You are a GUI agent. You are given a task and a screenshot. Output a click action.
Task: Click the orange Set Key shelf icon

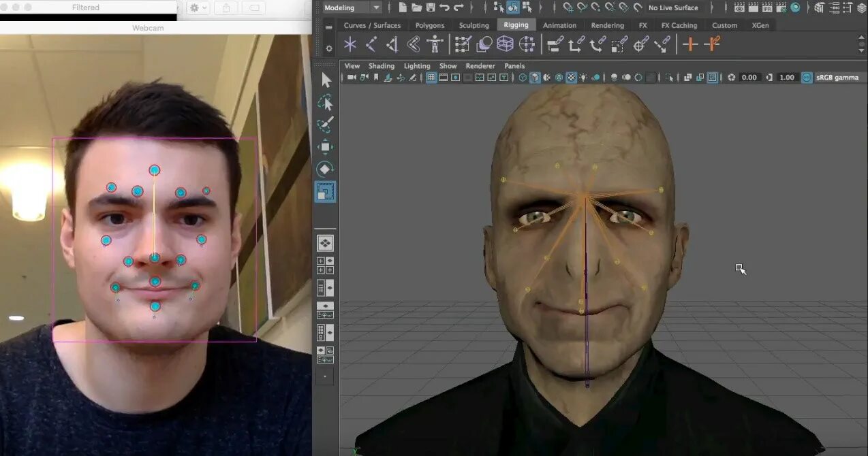[x=690, y=45]
